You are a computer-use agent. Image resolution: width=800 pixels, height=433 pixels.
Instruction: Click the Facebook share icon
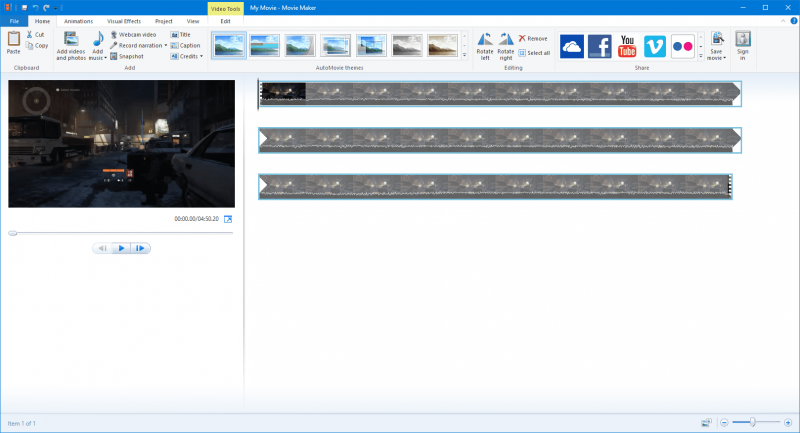point(599,46)
